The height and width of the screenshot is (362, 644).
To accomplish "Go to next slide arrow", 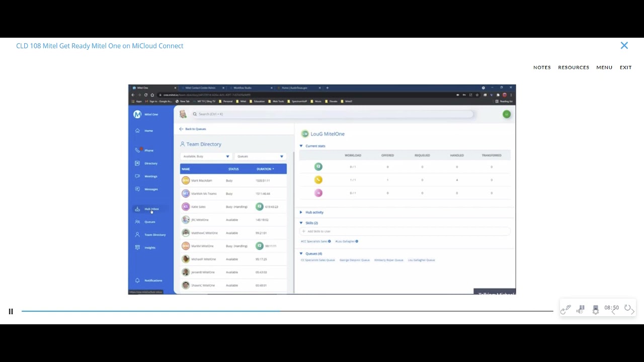I will coord(632,312).
